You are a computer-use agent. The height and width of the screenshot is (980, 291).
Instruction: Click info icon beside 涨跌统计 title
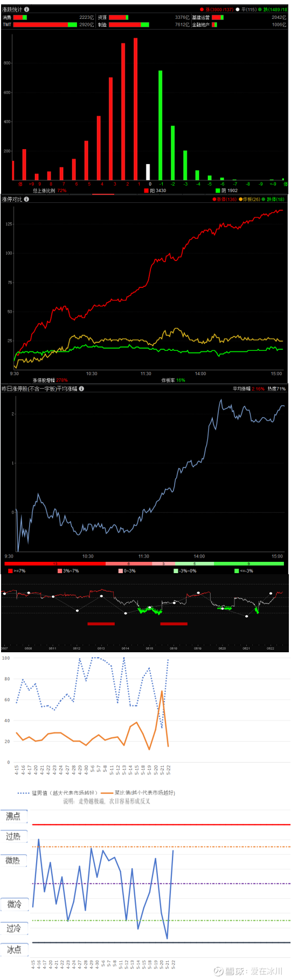pos(27,9)
